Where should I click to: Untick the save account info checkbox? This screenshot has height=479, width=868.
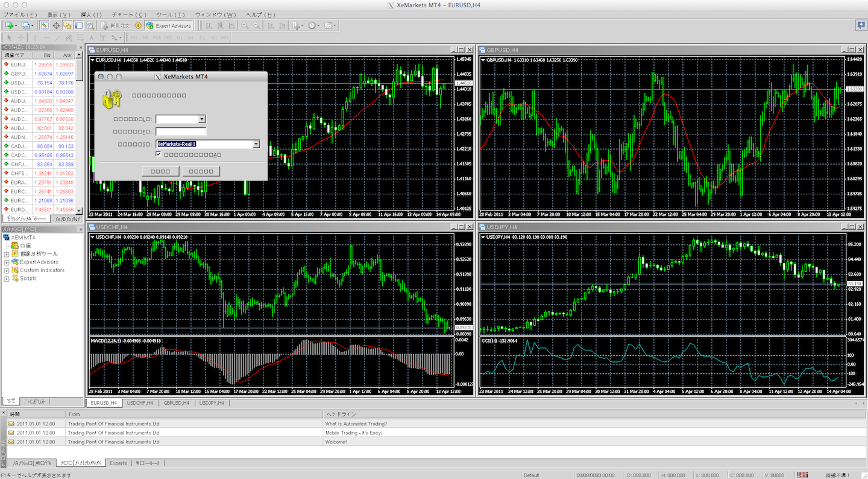[x=159, y=155]
